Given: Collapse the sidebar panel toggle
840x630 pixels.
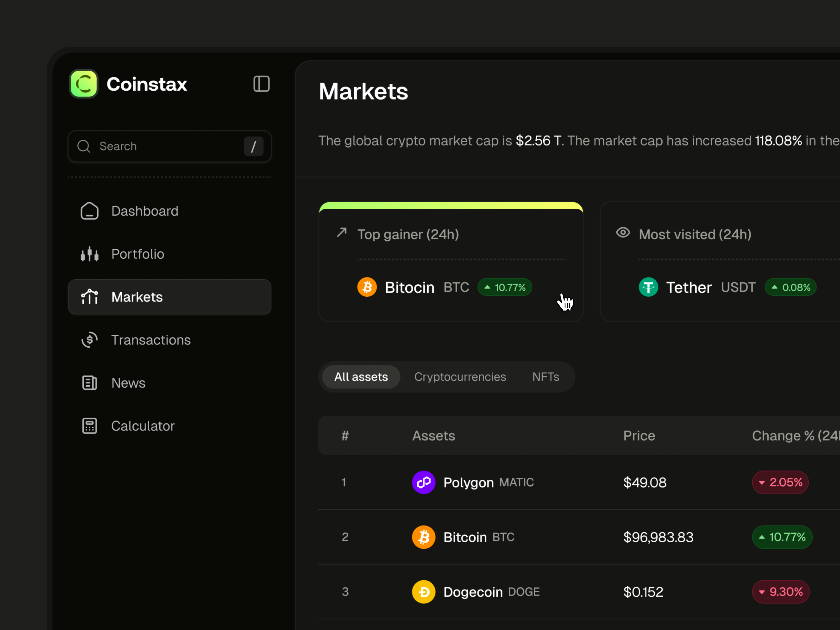Looking at the screenshot, I should tap(261, 84).
